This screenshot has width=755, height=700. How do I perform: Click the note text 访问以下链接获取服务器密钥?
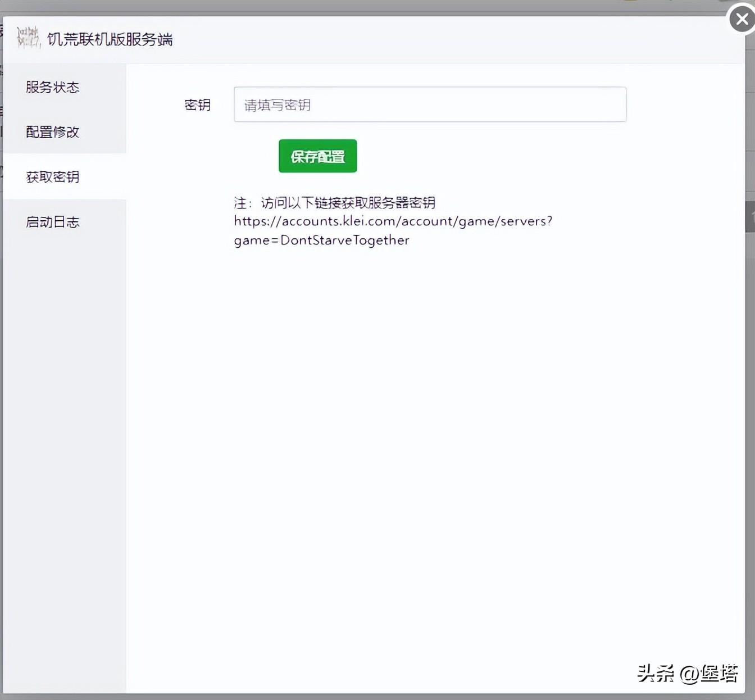coord(348,202)
